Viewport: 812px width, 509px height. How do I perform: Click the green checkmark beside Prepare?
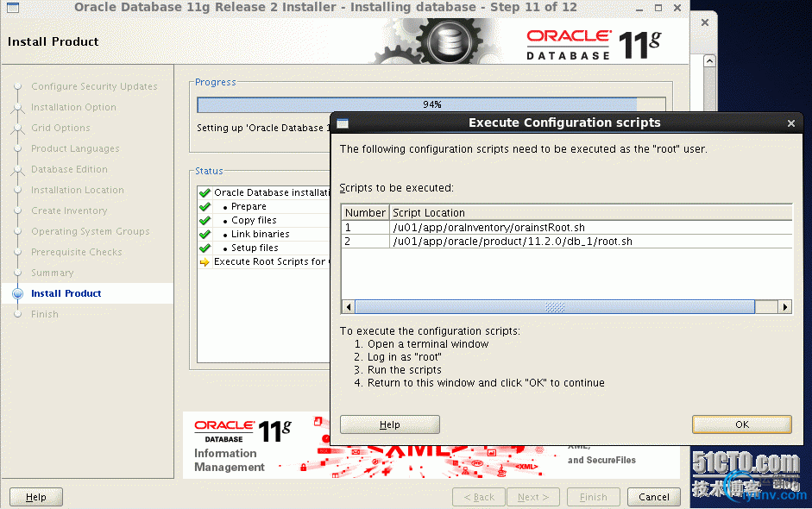(x=205, y=206)
